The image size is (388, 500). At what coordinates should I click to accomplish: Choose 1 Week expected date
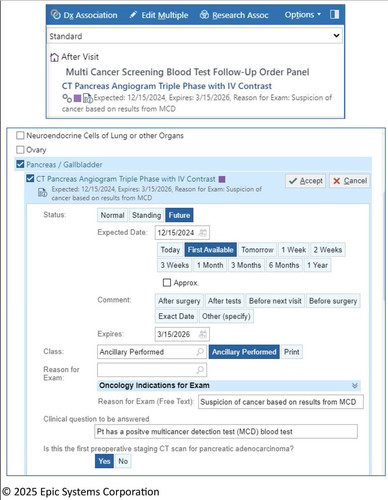(x=293, y=250)
